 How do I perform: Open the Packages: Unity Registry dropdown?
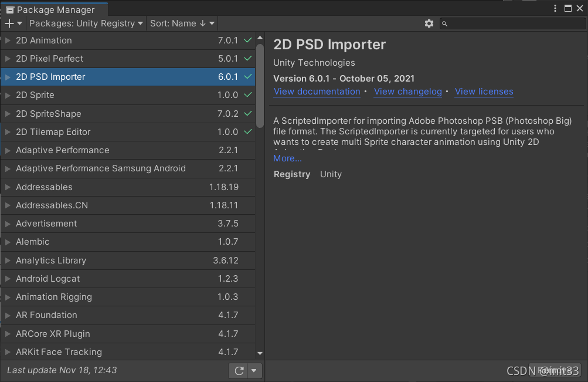click(x=86, y=23)
